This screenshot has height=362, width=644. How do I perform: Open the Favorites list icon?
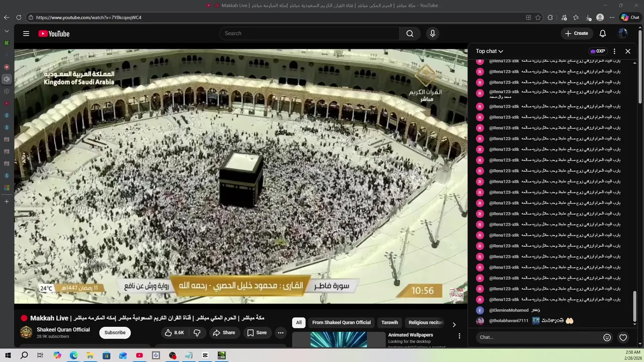(576, 17)
